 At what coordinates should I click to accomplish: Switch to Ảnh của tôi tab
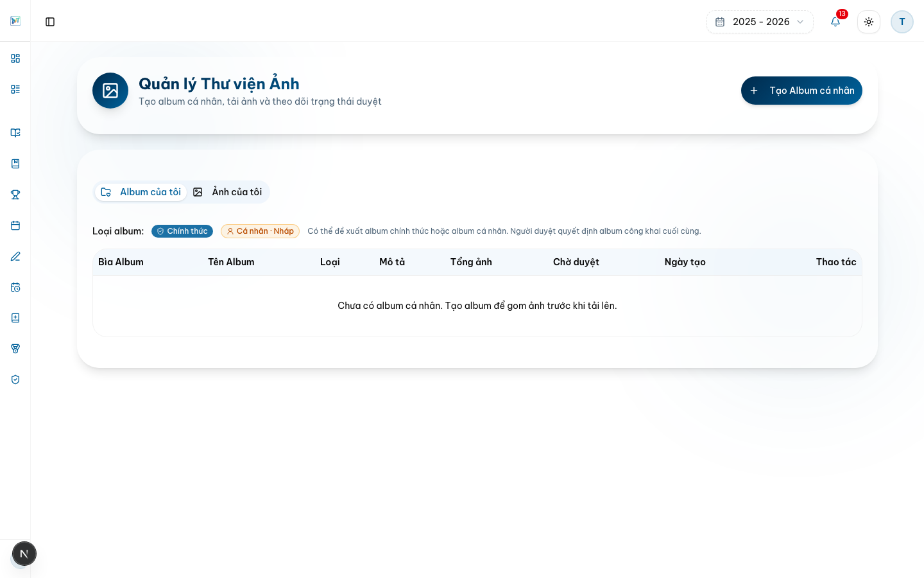click(x=228, y=192)
